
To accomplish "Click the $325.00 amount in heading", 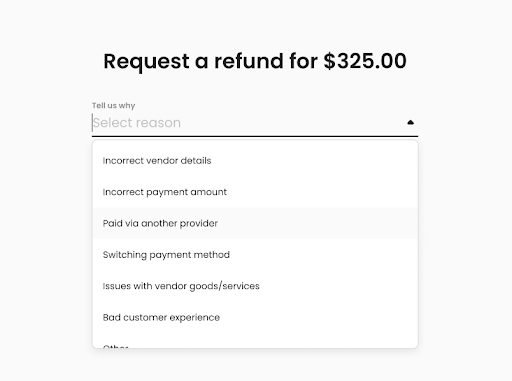I will pos(365,61).
